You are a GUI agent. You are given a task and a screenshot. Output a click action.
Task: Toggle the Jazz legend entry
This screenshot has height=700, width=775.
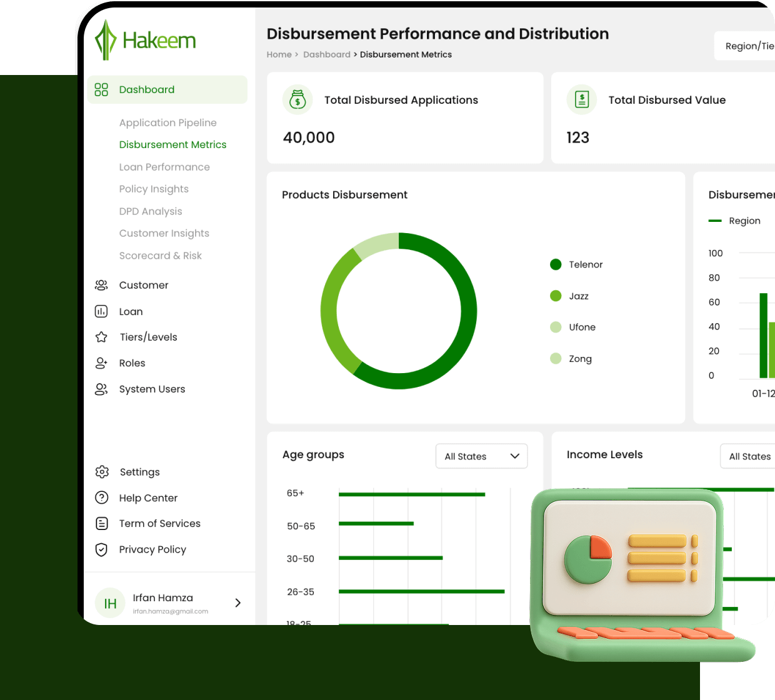click(x=570, y=296)
